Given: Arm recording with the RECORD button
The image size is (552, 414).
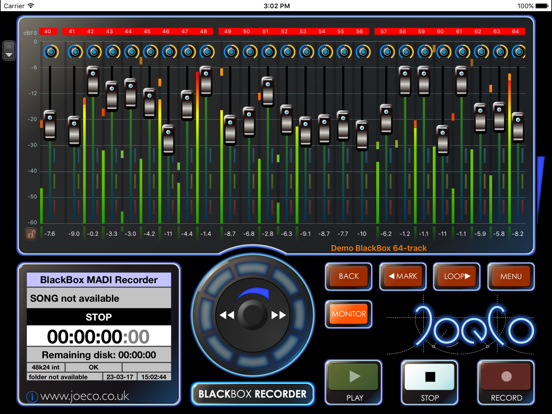Looking at the screenshot, I should pyautogui.click(x=506, y=382).
